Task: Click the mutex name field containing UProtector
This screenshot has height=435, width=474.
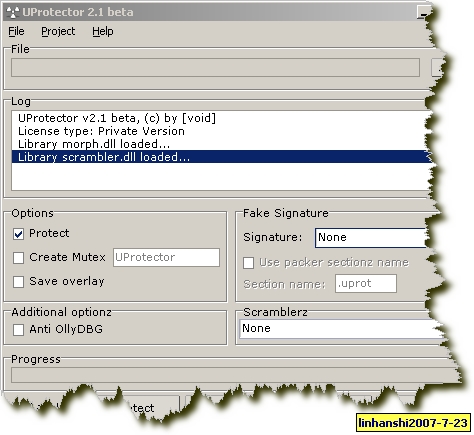Action: (166, 257)
